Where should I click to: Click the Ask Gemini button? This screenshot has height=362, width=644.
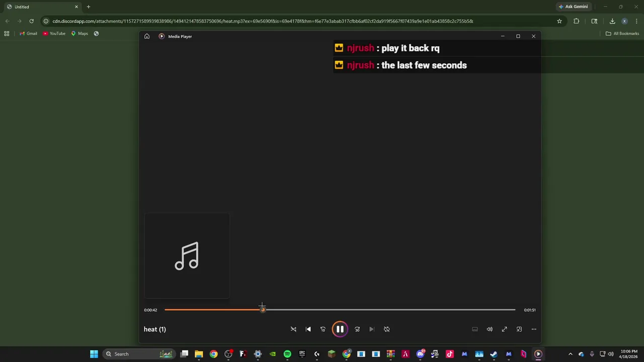[573, 7]
